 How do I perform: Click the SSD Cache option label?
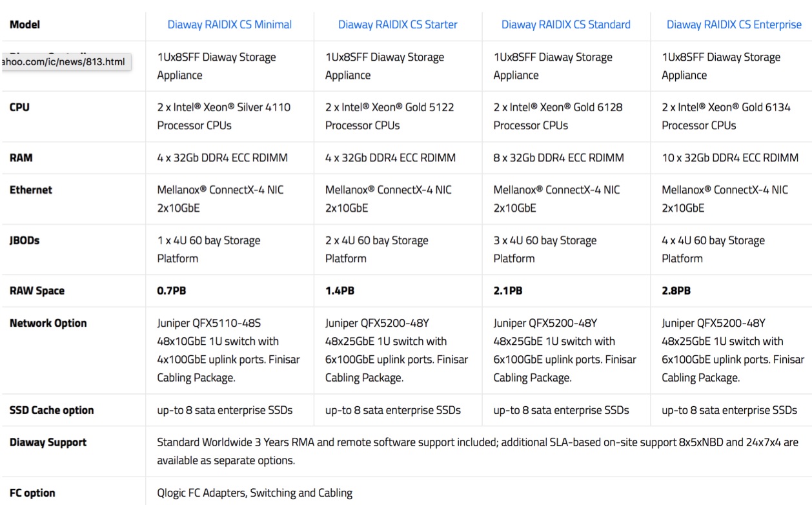tap(52, 410)
